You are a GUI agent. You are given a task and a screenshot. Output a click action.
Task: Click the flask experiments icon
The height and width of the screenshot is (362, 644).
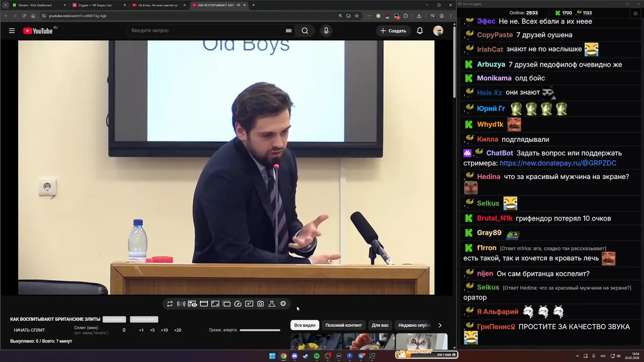coord(272,304)
